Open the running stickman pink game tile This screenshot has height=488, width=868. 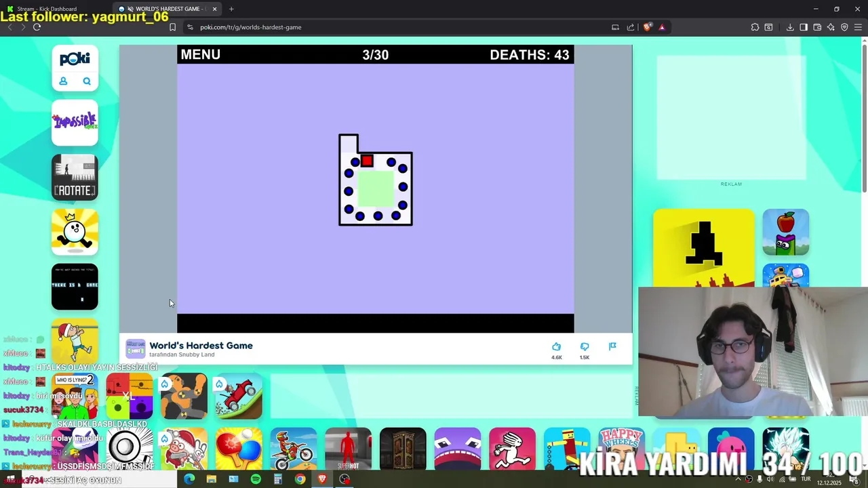coord(512,449)
